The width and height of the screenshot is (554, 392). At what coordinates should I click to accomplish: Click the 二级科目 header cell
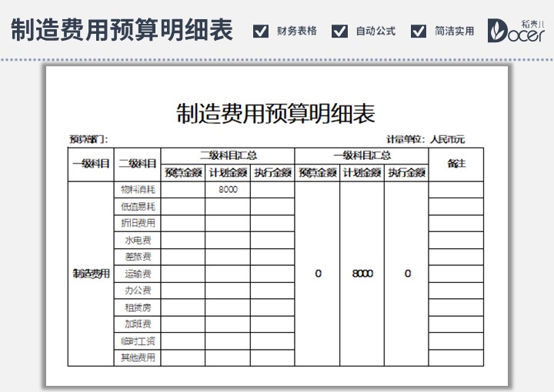137,164
